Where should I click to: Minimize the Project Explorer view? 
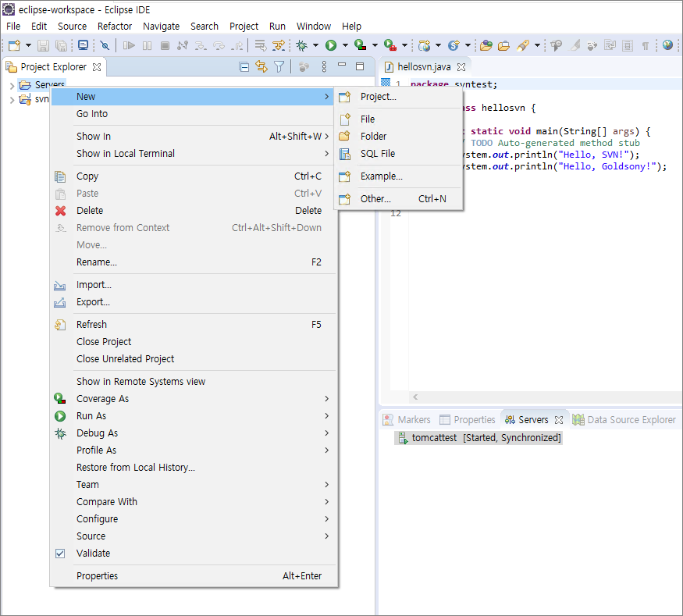tap(342, 66)
